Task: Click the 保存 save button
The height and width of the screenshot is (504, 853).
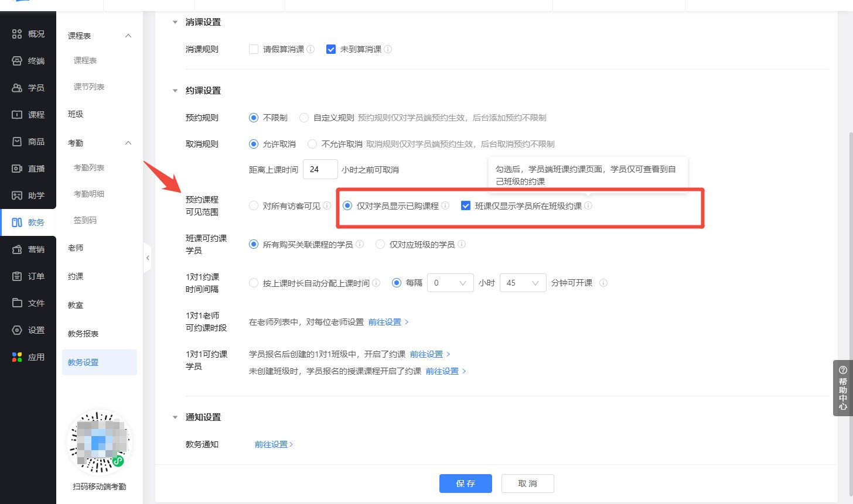Action: 465,484
